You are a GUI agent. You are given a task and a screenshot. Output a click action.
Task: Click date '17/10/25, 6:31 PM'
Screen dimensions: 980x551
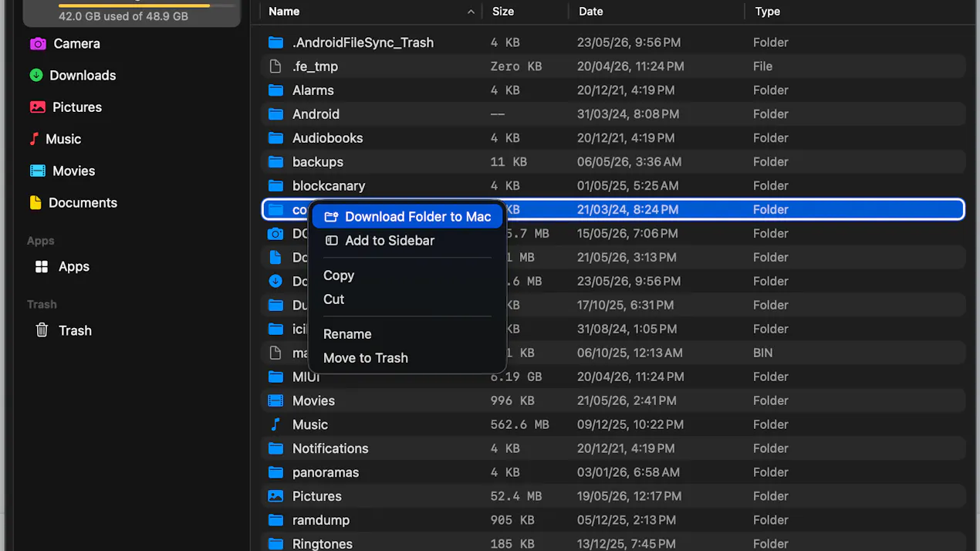pos(627,305)
